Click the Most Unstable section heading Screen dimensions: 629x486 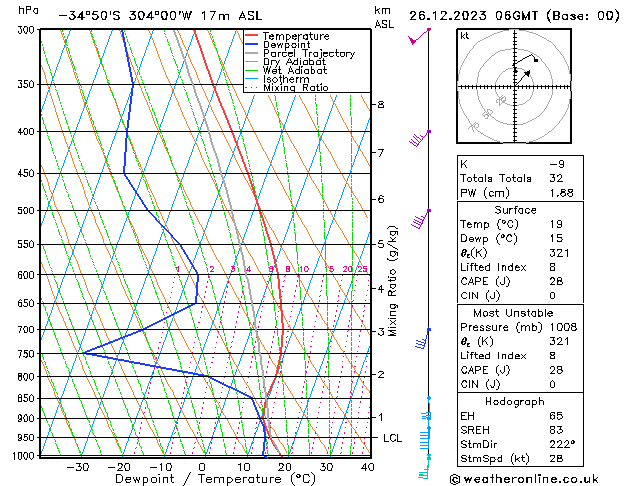click(x=513, y=313)
